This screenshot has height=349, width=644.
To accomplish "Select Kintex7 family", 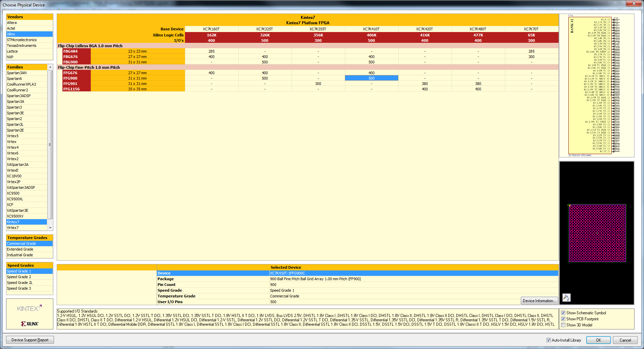I will [27, 222].
